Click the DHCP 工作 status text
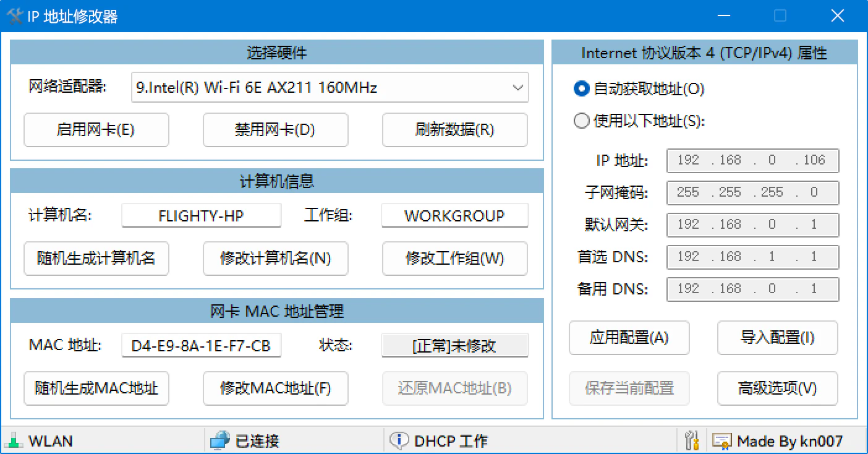The width and height of the screenshot is (868, 454). click(x=451, y=442)
